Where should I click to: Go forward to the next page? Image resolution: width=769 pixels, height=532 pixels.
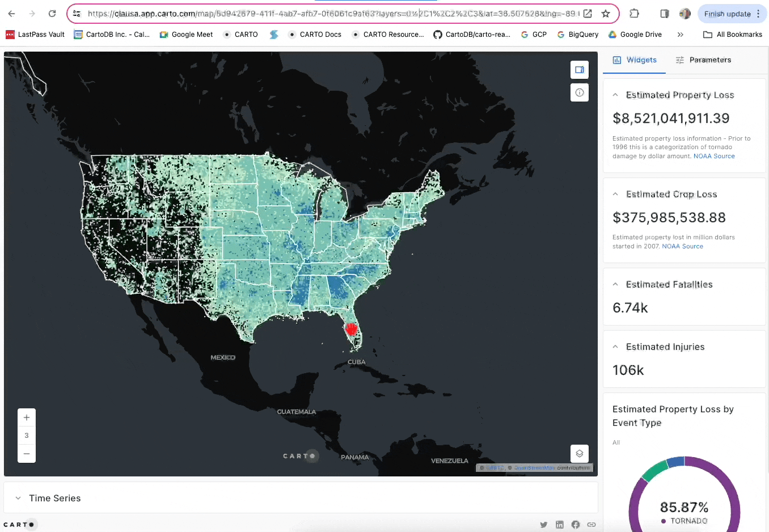(32, 14)
